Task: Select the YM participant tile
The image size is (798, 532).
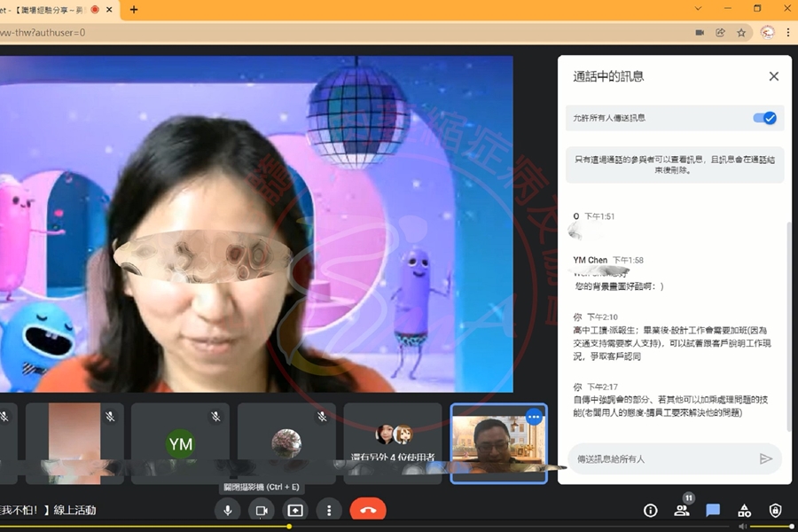Action: (x=180, y=443)
